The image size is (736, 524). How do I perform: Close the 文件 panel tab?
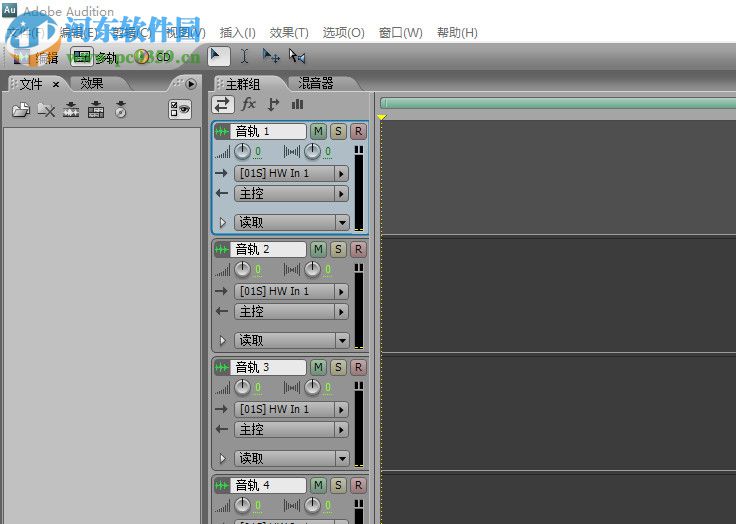coord(56,85)
